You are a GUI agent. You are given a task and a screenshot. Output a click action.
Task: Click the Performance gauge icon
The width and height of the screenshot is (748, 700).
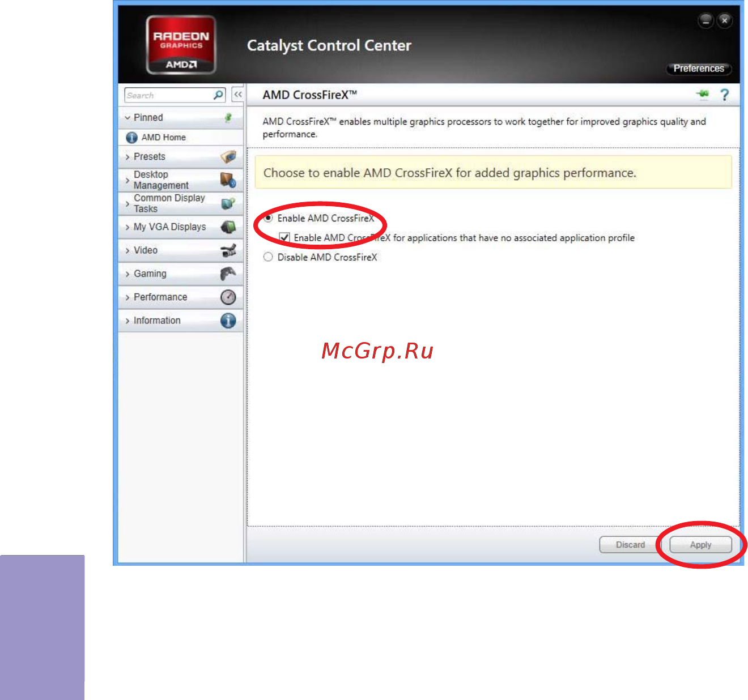point(228,297)
